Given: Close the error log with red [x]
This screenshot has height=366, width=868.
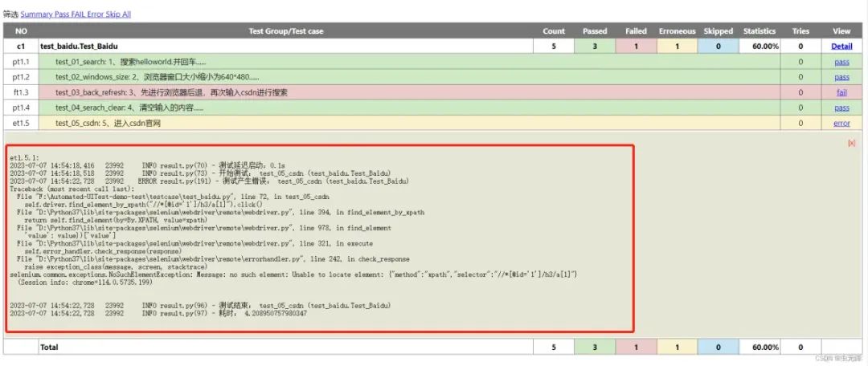Looking at the screenshot, I should [x=851, y=143].
